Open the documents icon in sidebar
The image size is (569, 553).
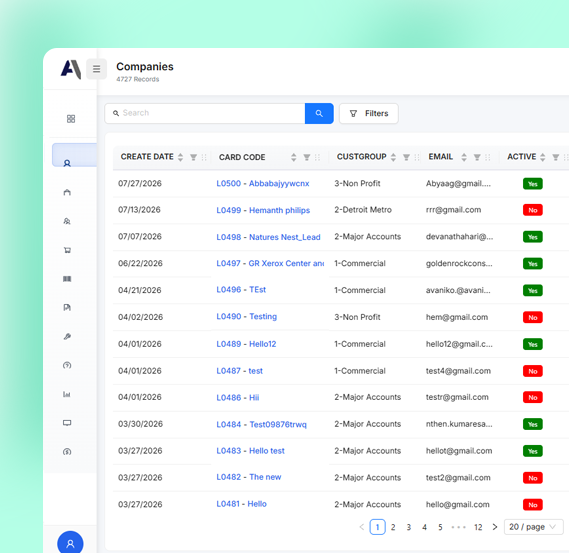pyautogui.click(x=67, y=307)
